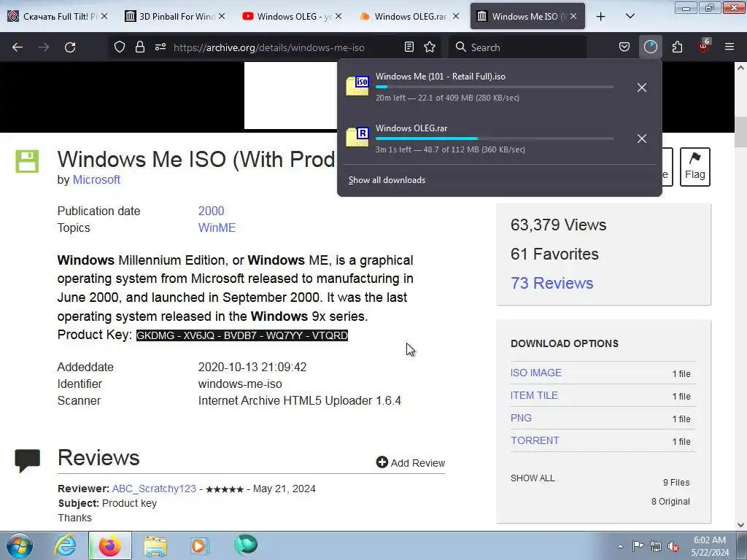This screenshot has height=560, width=747.
Task: Open Windows Explorer folder on taskbar
Action: tap(155, 545)
